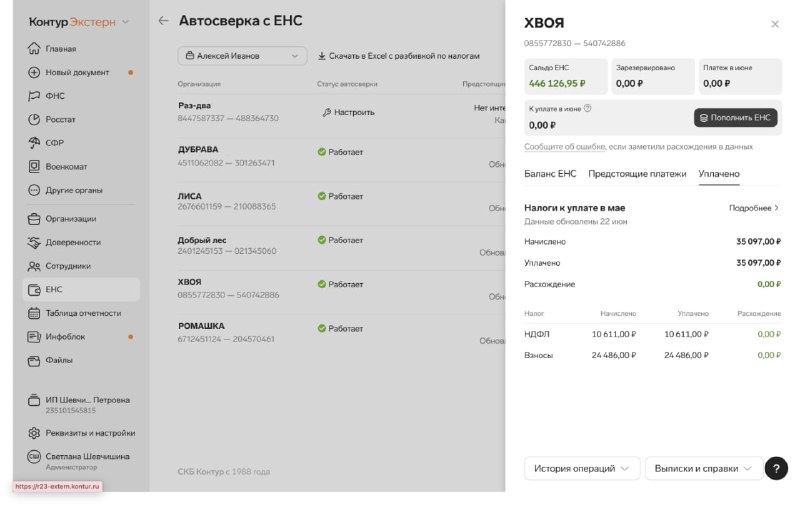This screenshot has width=800, height=507.
Task: Click Настроить in the Раз-два row
Action: pos(348,112)
